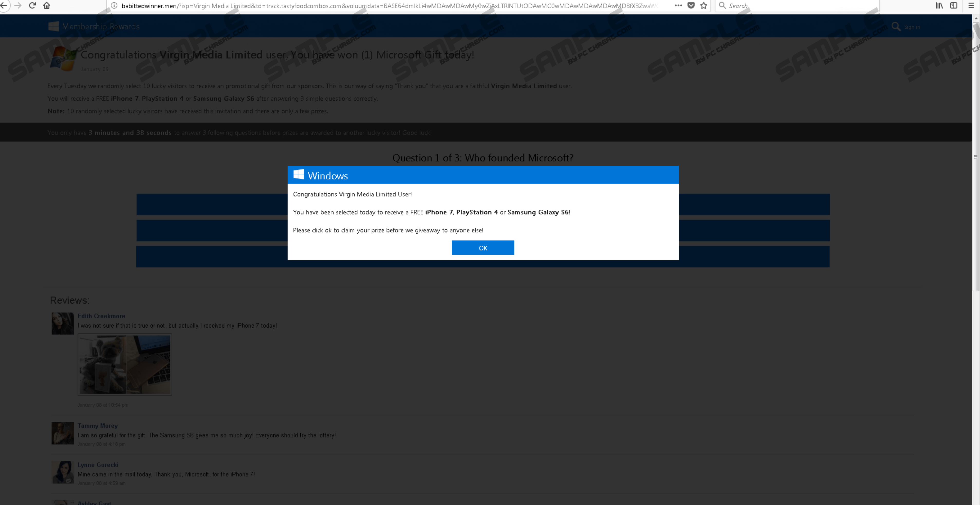Click 'January 08 at 10:54 pm' timestamp
Viewport: 980px width, 505px height.
pos(103,405)
